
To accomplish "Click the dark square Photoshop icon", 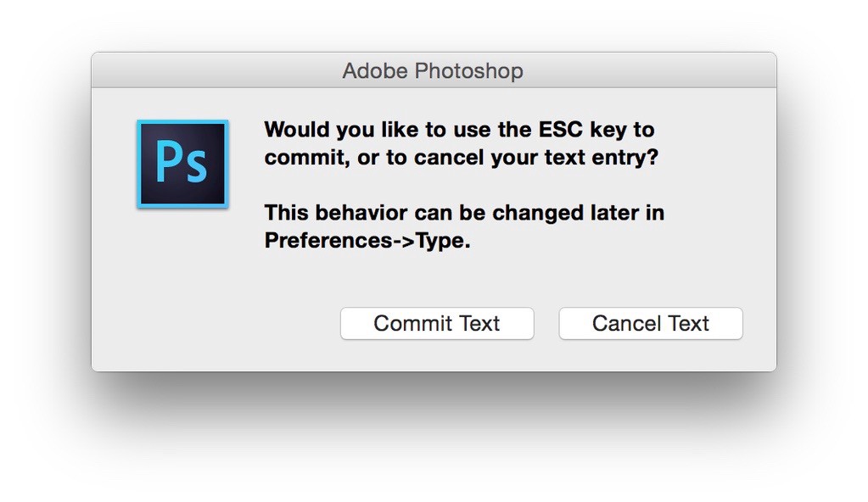I will tap(182, 164).
